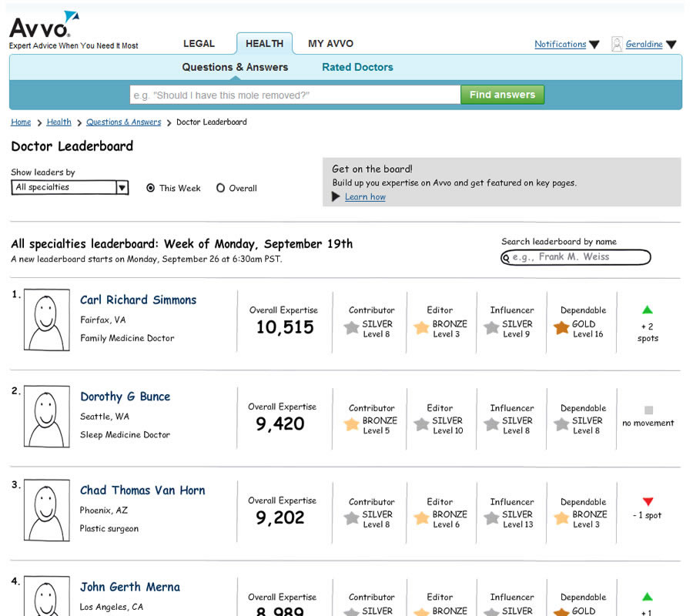Click Chad Thomas Van Horn's Dependable bronze star
The width and height of the screenshot is (693, 616).
561,518
